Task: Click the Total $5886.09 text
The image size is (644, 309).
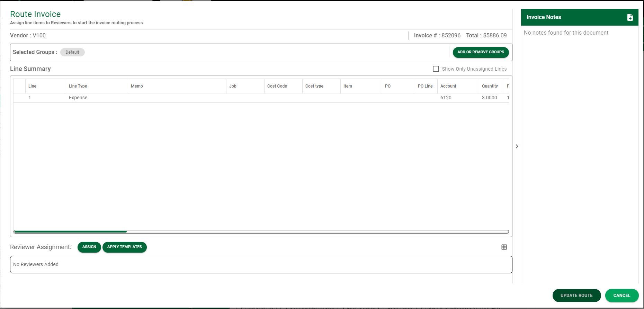Action: click(x=486, y=36)
